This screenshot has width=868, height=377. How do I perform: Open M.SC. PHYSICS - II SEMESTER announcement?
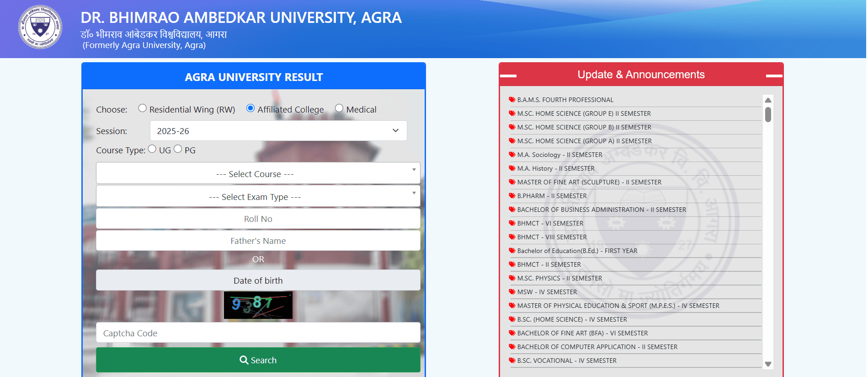[x=560, y=278]
